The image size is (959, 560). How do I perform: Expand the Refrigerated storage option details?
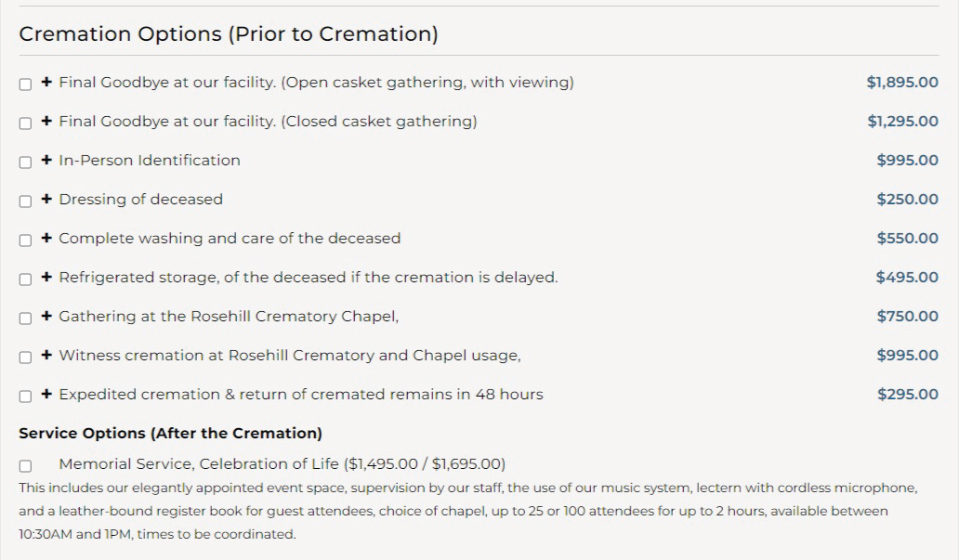46,277
